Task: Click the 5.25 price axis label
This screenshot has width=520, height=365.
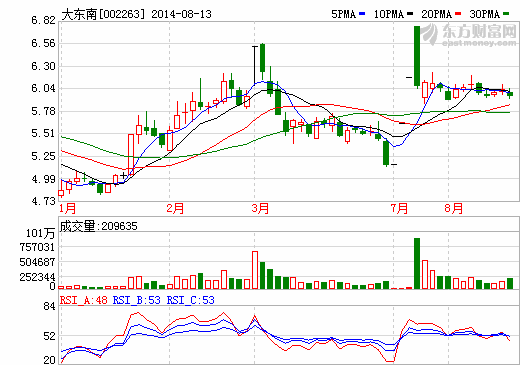Action: point(43,156)
